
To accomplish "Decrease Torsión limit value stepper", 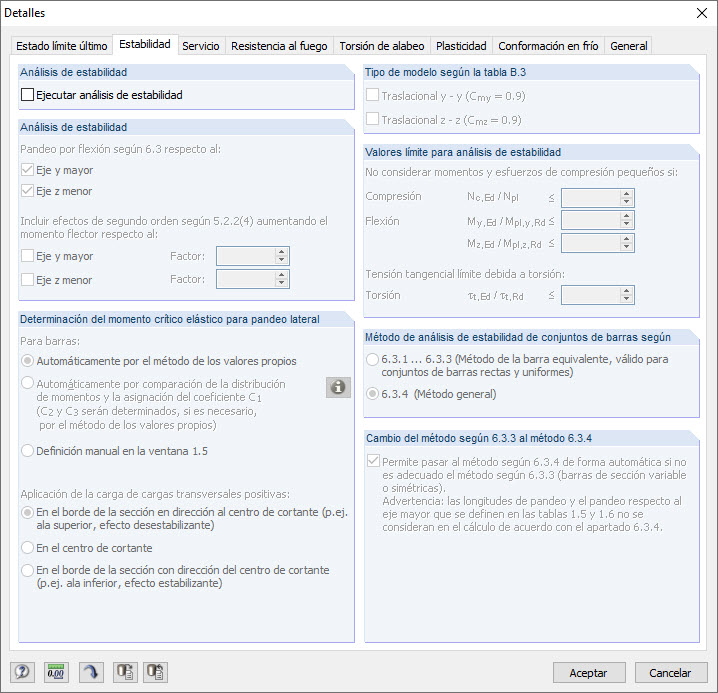I will tap(626, 299).
